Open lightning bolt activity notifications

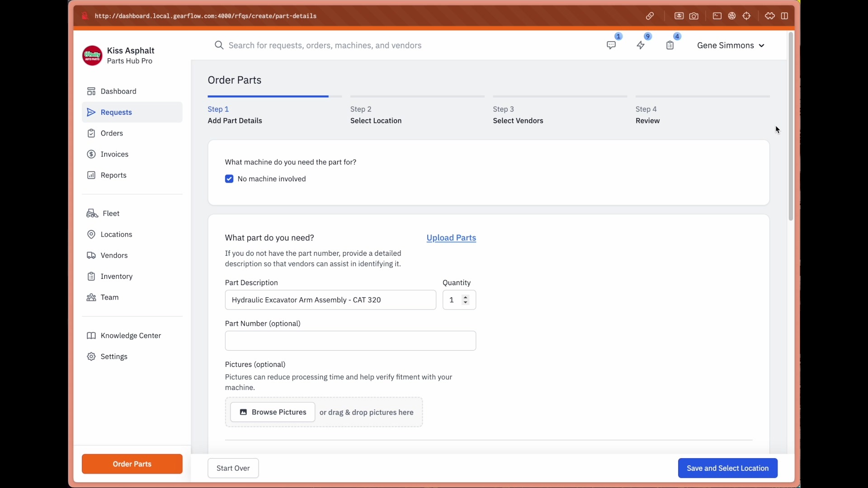[x=641, y=45]
